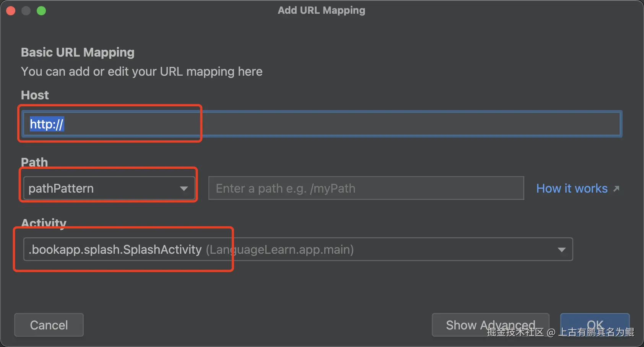This screenshot has width=644, height=347.
Task: Confirm with the OK button
Action: tap(595, 325)
